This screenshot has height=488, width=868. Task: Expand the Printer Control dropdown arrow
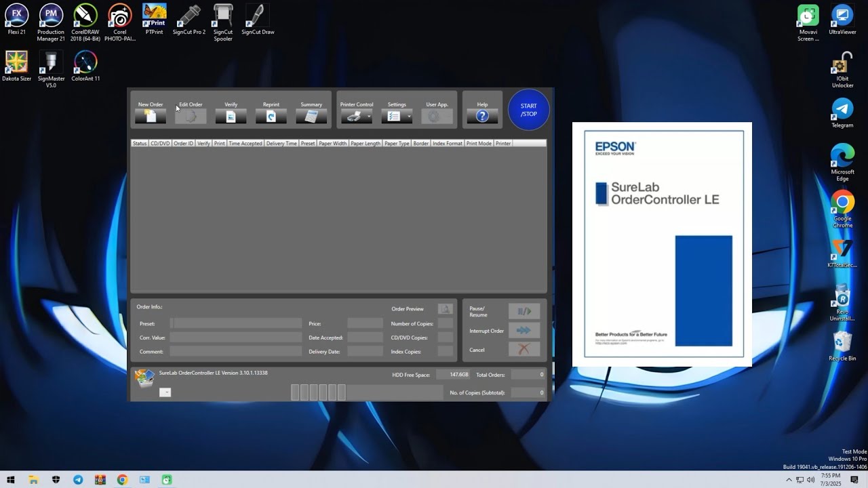(x=369, y=117)
